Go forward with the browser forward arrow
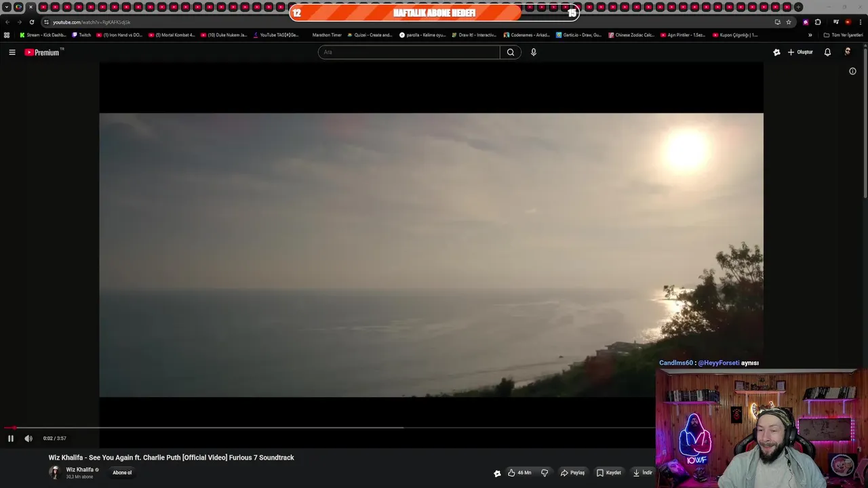The width and height of the screenshot is (868, 488). [19, 22]
